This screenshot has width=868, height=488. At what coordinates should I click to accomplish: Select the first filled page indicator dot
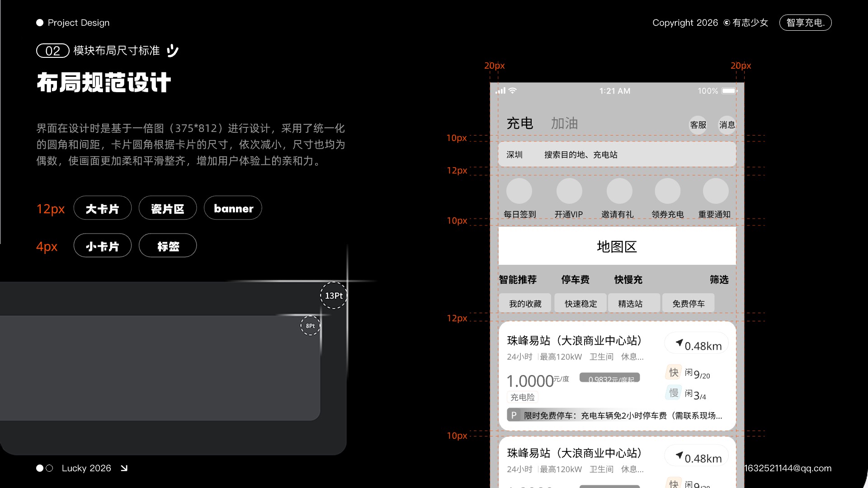click(40, 468)
